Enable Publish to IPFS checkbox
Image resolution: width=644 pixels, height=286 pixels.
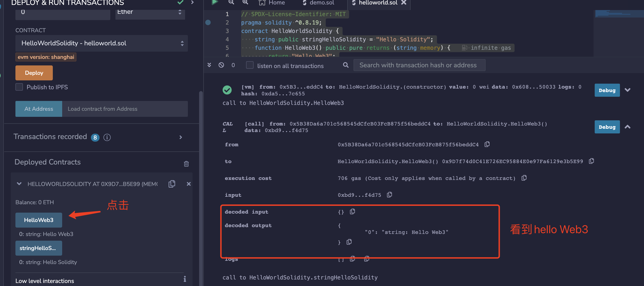19,87
